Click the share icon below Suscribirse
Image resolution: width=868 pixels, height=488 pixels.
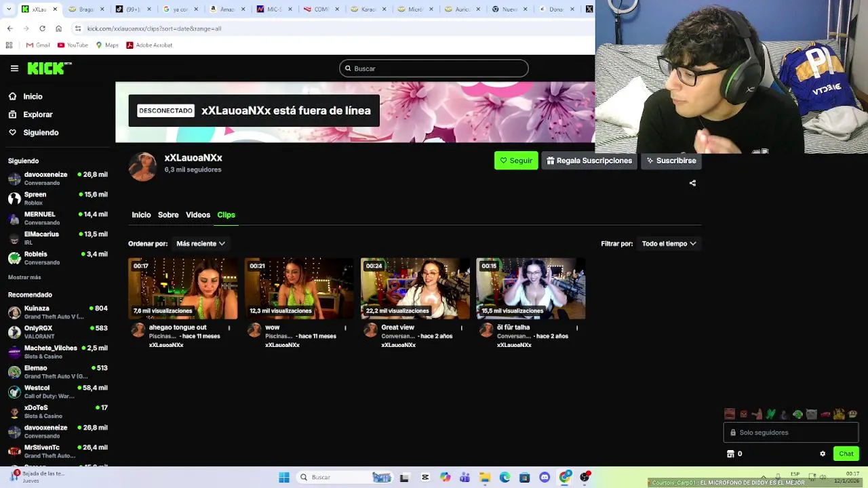pos(692,183)
